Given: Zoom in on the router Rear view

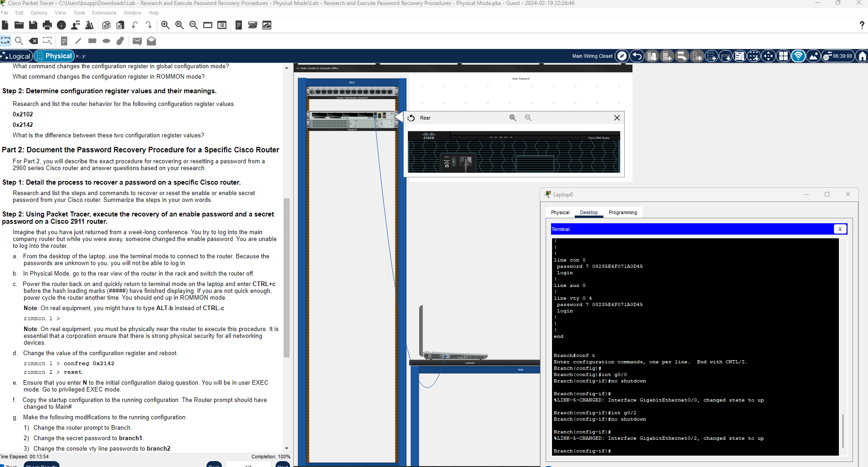Looking at the screenshot, I should click(512, 118).
